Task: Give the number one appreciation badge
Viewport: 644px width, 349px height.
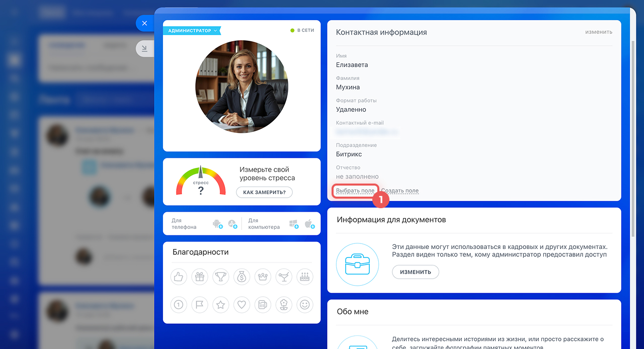Action: [x=179, y=304]
